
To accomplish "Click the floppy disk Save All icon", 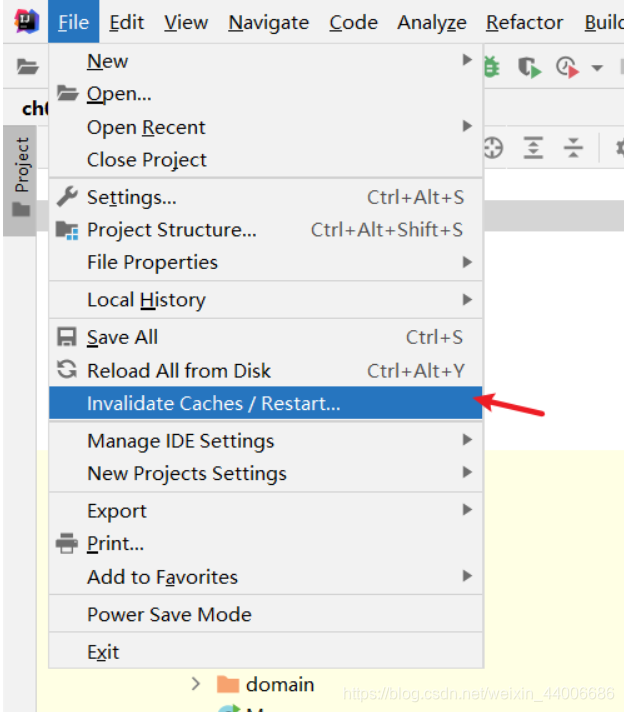I will pos(67,337).
